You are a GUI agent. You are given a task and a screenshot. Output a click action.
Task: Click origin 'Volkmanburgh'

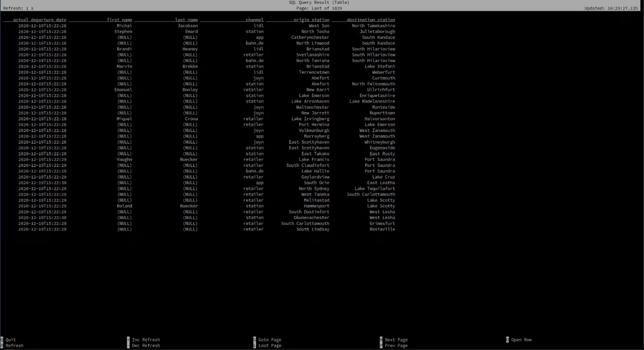pyautogui.click(x=314, y=130)
